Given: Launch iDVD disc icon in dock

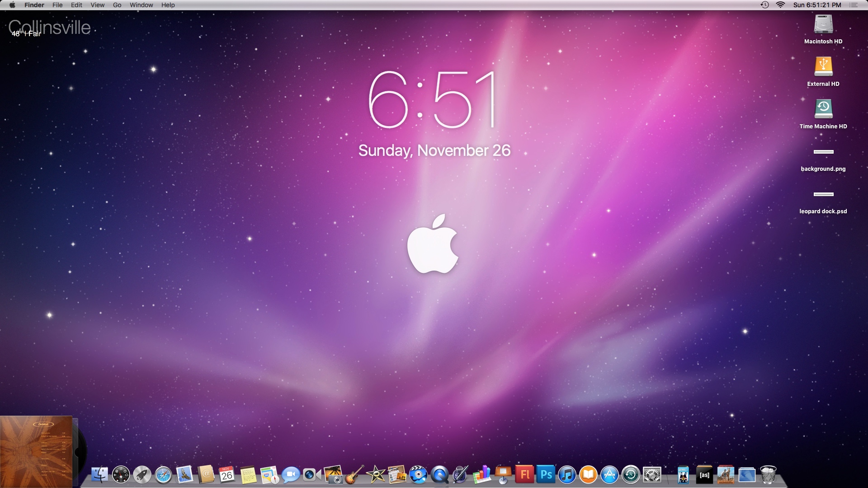Looking at the screenshot, I should 418,475.
